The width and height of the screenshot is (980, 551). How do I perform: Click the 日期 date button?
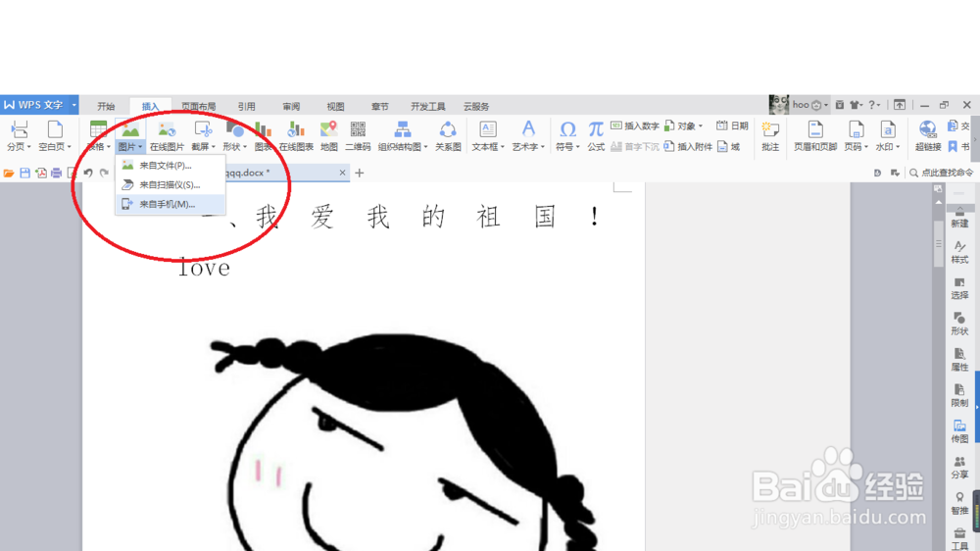(732, 126)
